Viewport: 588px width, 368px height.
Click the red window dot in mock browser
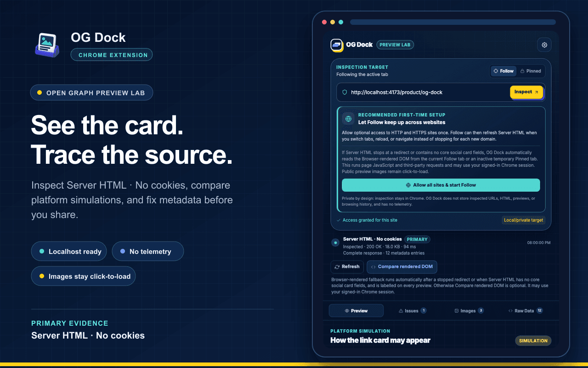[324, 22]
